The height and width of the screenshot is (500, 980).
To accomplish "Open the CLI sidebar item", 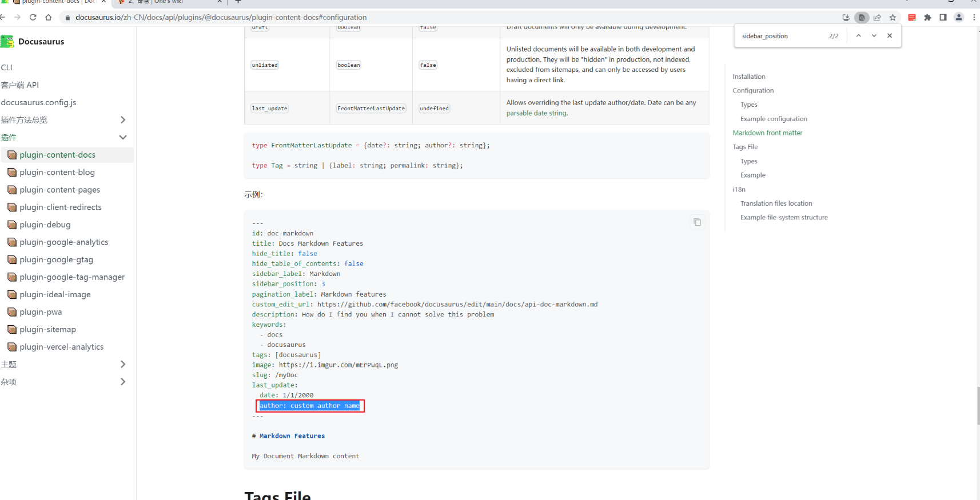I will point(7,67).
